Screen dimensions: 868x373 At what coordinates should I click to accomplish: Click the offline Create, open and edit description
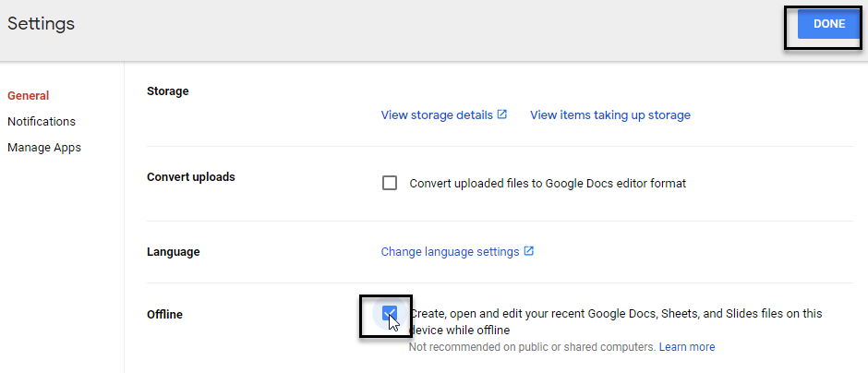(x=616, y=322)
